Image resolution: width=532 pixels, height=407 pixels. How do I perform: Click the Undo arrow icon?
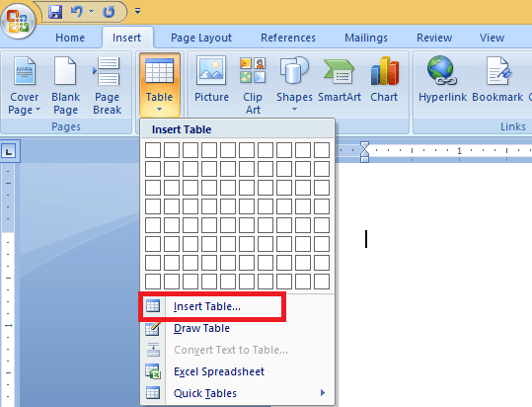click(x=77, y=12)
